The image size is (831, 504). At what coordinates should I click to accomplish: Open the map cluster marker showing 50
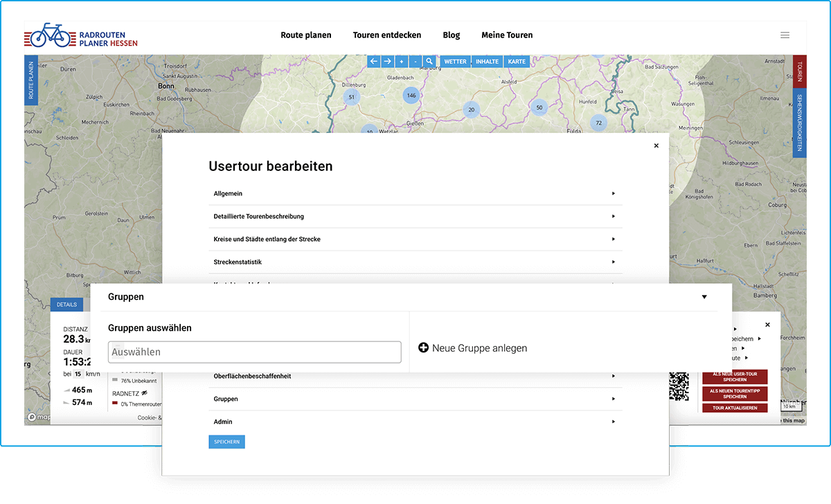(539, 107)
